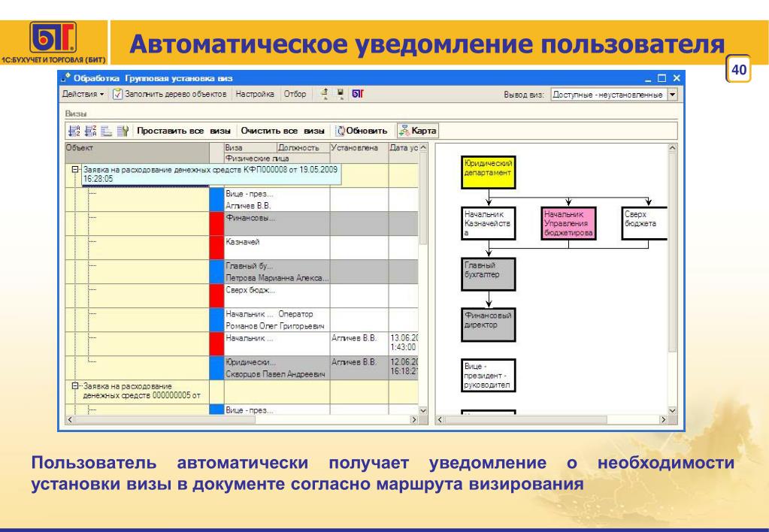The image size is (769, 532).
Task: Click the Физические лица sub-header
Action: 277,158
